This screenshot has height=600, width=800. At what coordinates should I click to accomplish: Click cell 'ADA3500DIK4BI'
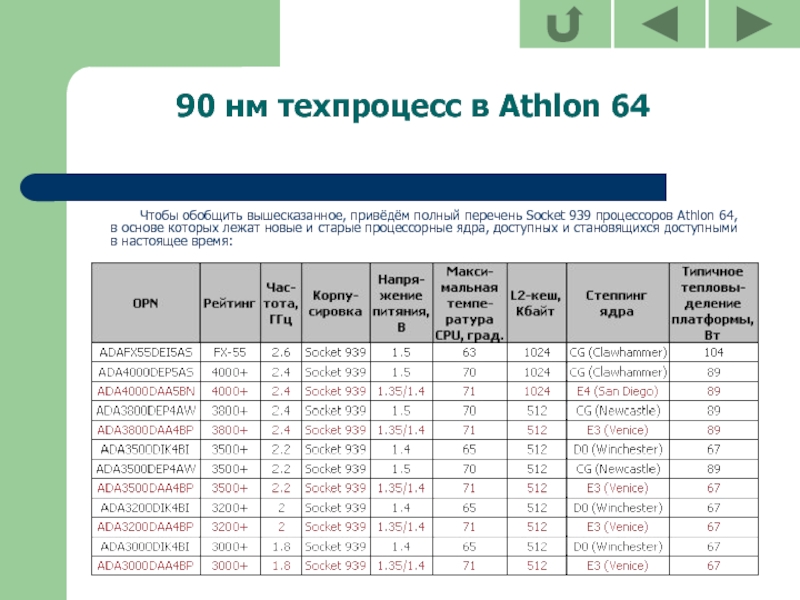(146, 449)
